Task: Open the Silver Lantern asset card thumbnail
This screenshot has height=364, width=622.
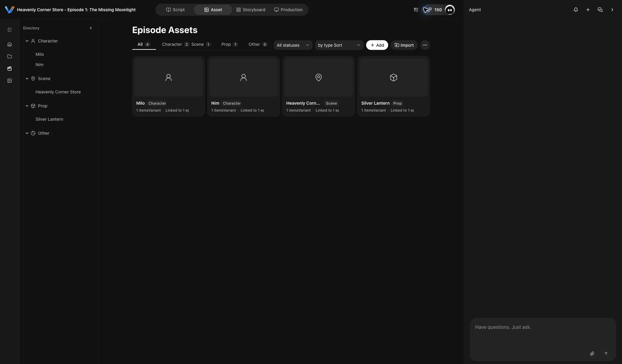Action: click(393, 77)
